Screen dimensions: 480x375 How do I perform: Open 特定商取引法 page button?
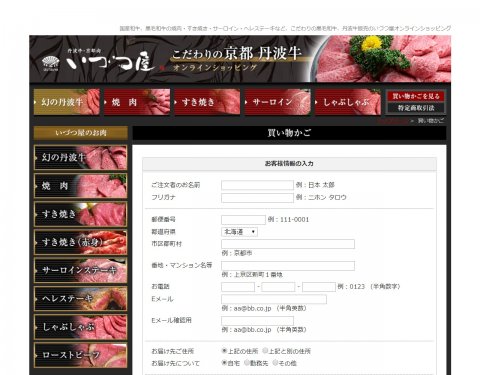click(416, 108)
